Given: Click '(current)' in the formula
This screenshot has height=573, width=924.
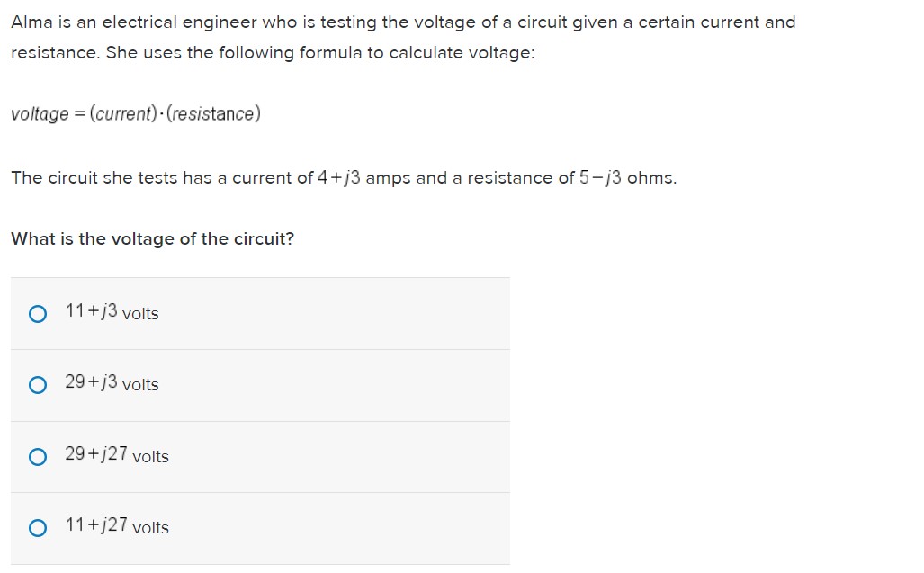Looking at the screenshot, I should (124, 113).
